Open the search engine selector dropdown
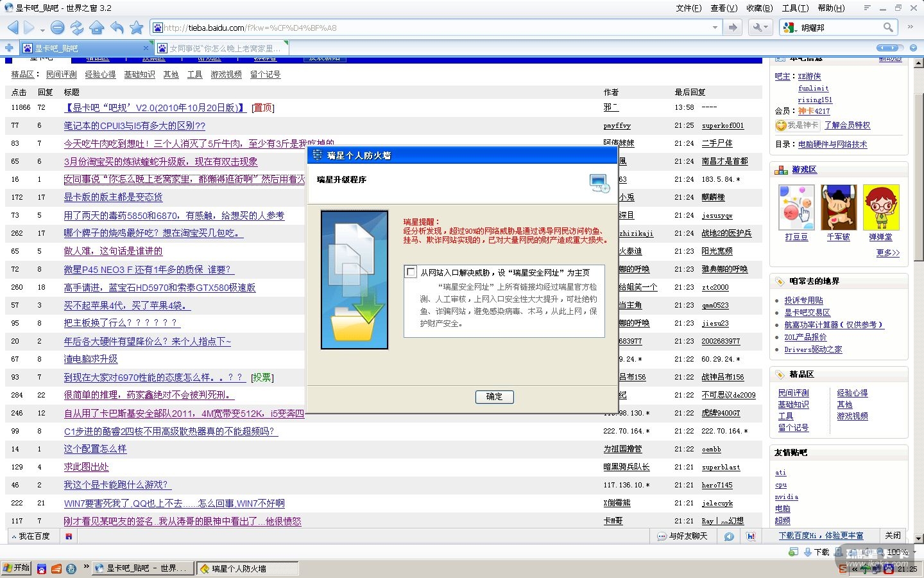924x578 pixels. pyautogui.click(x=790, y=28)
